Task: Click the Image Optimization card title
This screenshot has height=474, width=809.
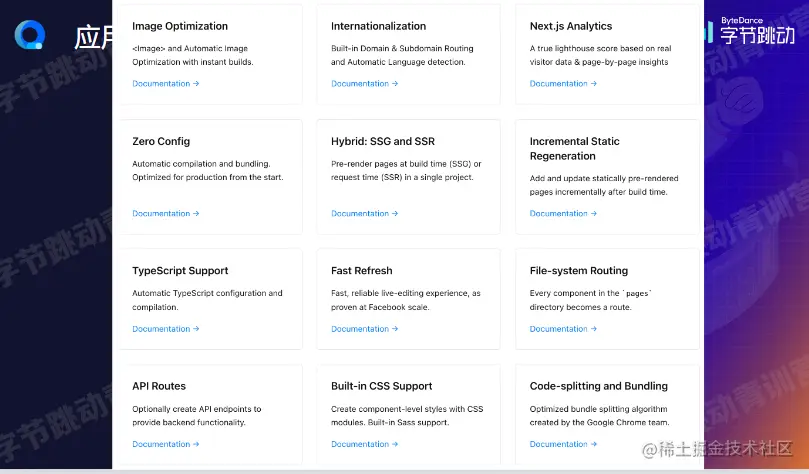Action: pos(180,26)
